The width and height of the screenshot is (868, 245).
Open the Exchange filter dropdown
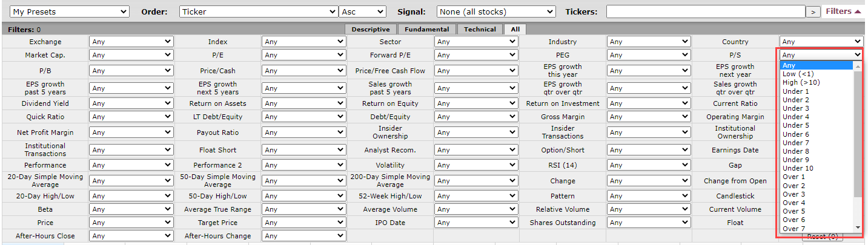coord(131,42)
